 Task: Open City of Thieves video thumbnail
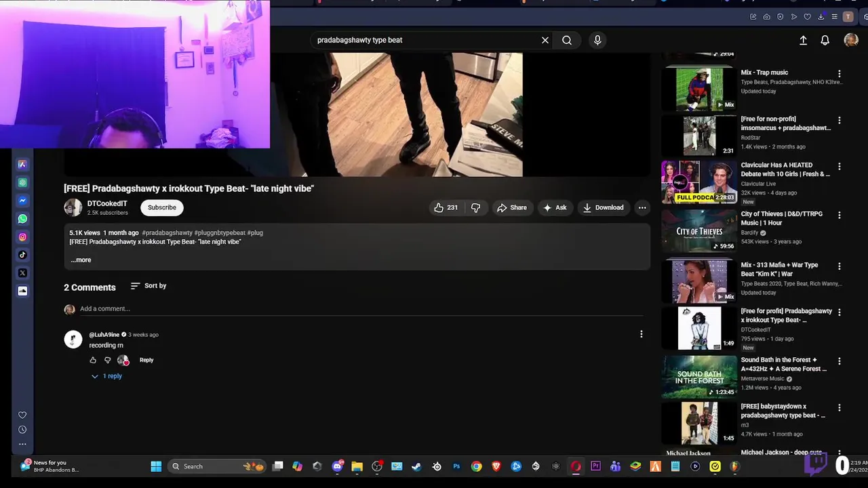click(x=699, y=231)
